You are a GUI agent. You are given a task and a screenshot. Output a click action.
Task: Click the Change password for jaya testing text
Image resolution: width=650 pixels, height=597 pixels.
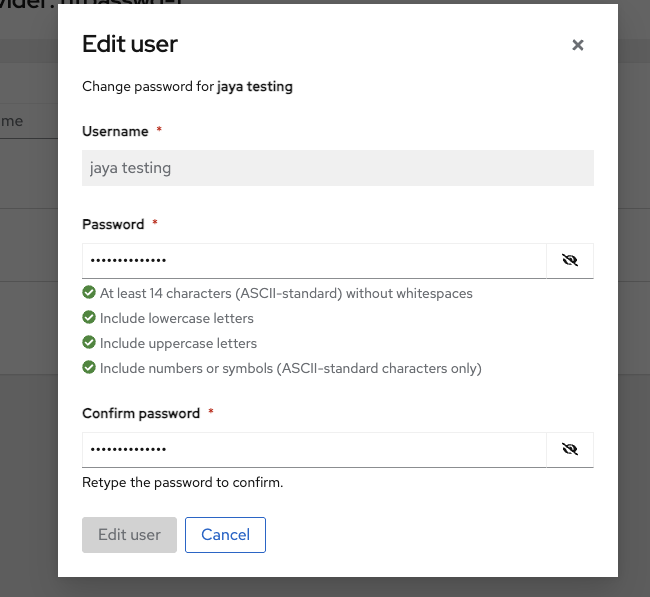pos(187,87)
